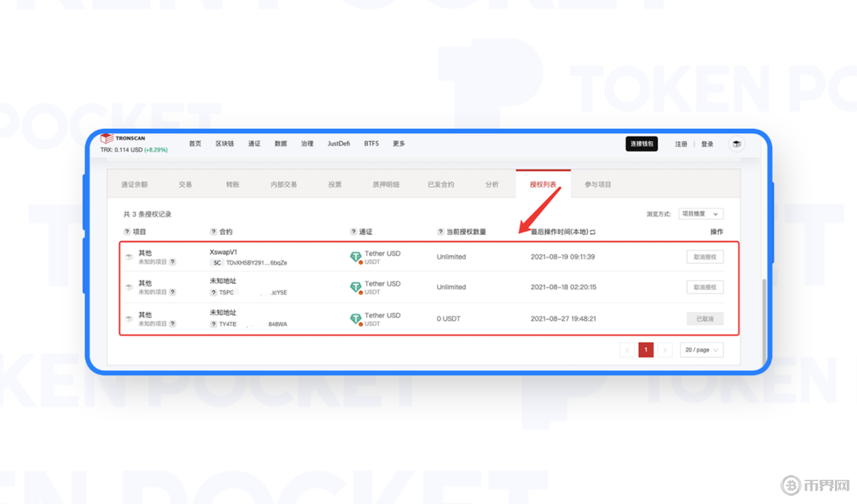Click the help icon beside 合约 column header

pos(213,232)
